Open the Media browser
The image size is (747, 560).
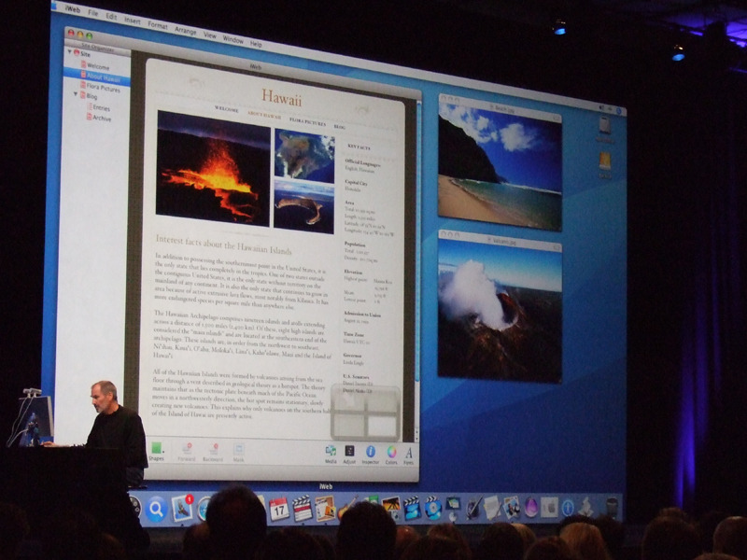331,455
